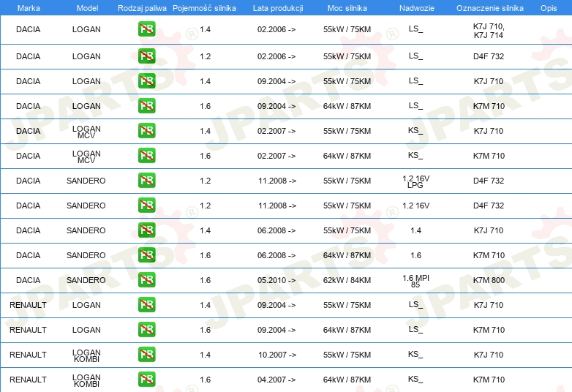The image size is (572, 392).
Task: Click petrol icon in Dacia Logan K7J 714 row
Action: (146, 29)
